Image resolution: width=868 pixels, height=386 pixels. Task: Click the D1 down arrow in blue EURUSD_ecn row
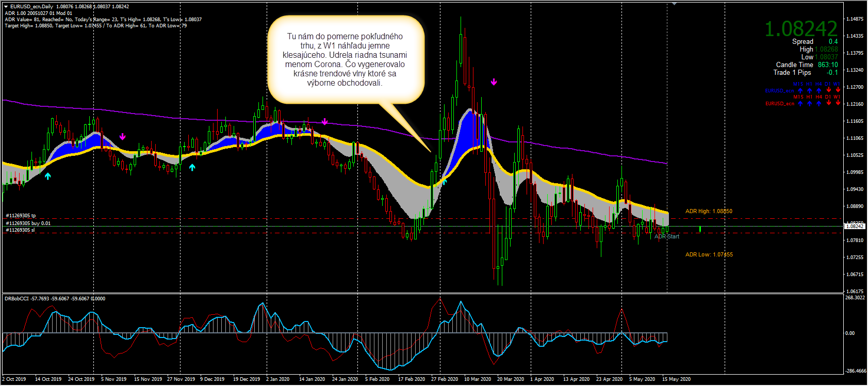[x=828, y=90]
